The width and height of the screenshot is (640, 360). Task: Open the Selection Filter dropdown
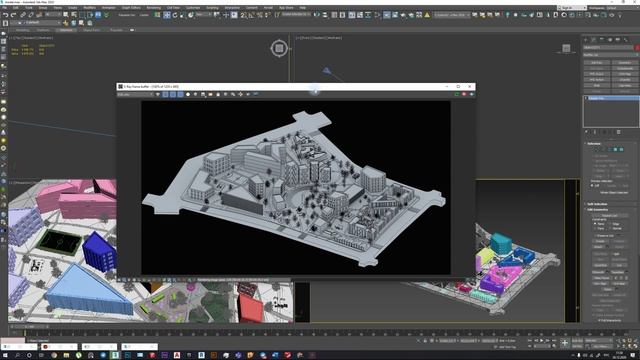pos(53,15)
